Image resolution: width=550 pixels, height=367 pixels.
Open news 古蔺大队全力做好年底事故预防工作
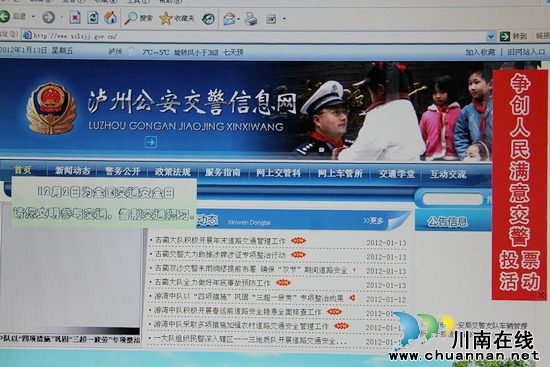click(x=213, y=282)
